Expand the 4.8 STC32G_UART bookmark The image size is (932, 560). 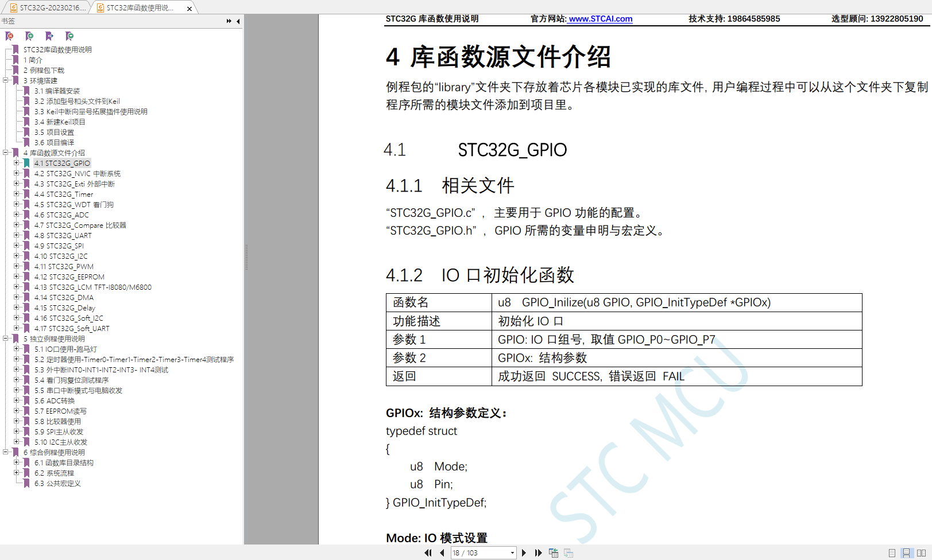click(x=16, y=235)
